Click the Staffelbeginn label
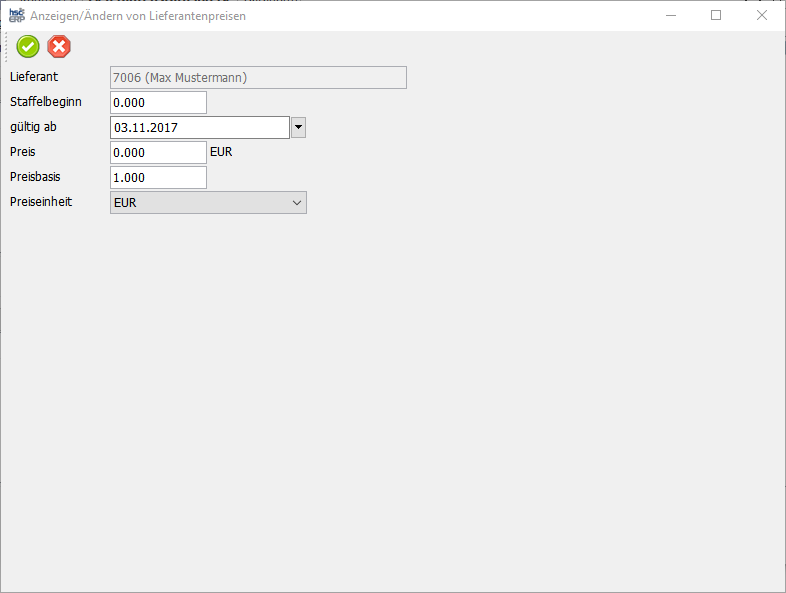786x593 pixels. pyautogui.click(x=46, y=102)
